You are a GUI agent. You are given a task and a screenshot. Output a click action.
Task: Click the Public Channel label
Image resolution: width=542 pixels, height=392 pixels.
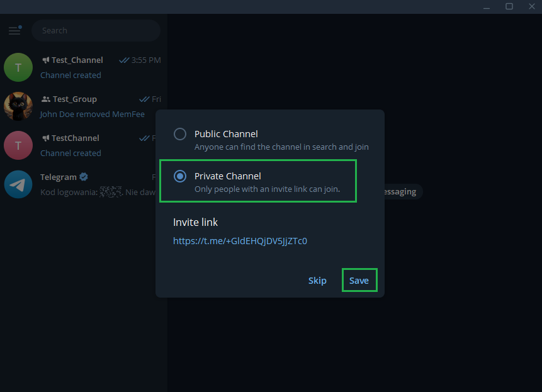(226, 134)
